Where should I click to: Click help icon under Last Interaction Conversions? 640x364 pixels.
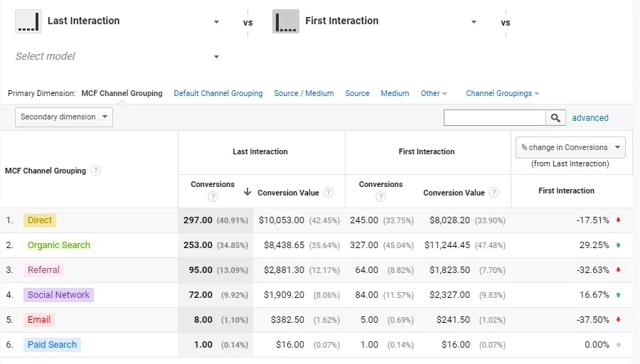213,197
